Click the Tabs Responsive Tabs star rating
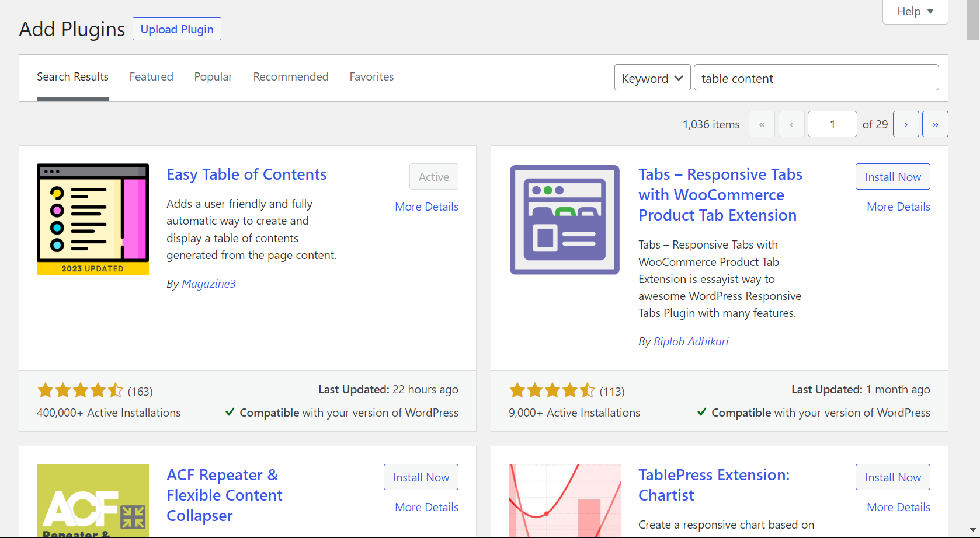 pyautogui.click(x=552, y=390)
